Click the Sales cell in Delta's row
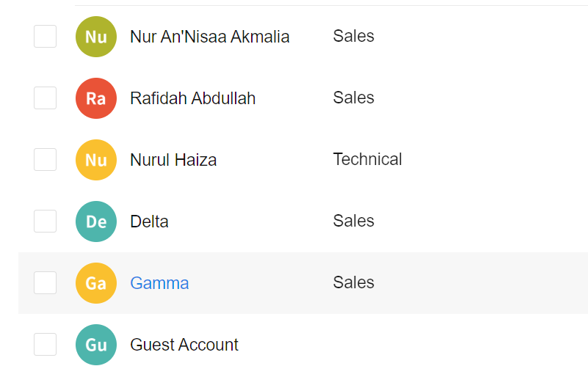The height and width of the screenshot is (366, 588). point(353,222)
